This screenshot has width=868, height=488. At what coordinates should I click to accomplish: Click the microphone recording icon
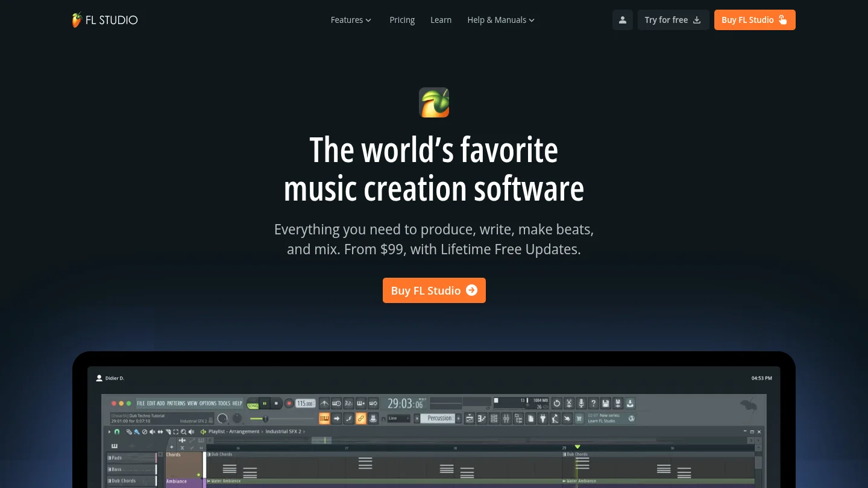[x=582, y=403]
